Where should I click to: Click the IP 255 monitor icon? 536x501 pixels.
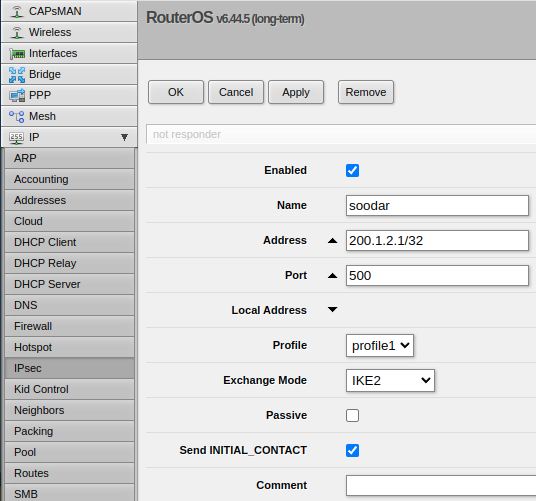[x=16, y=137]
